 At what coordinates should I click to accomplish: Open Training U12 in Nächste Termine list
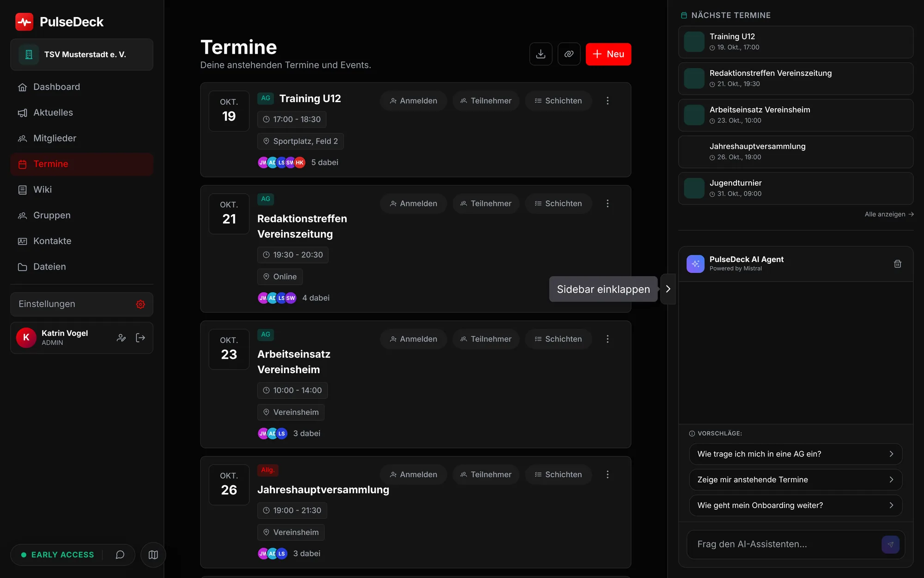(796, 42)
